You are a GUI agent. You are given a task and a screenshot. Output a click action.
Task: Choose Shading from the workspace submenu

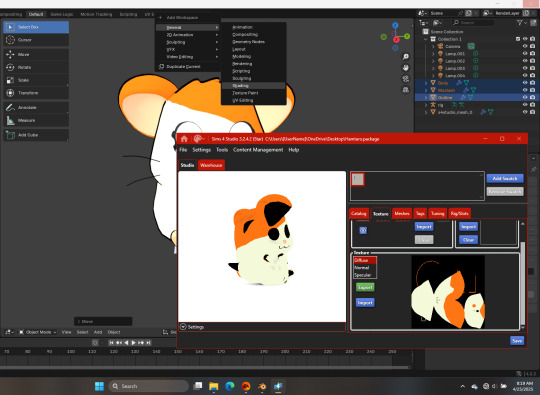pos(253,85)
